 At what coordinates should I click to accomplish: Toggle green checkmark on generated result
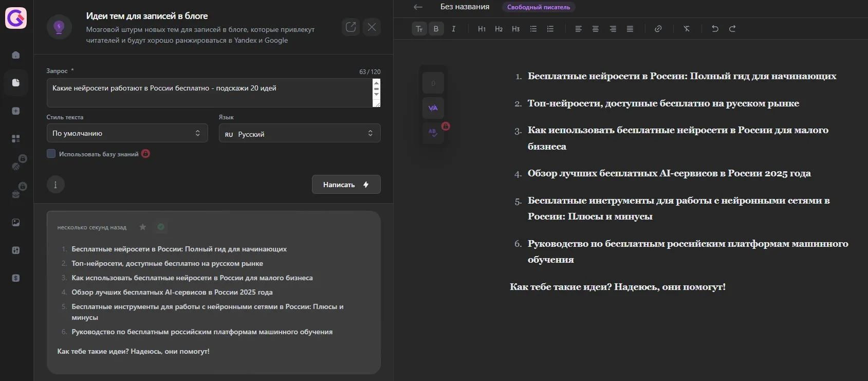(161, 227)
